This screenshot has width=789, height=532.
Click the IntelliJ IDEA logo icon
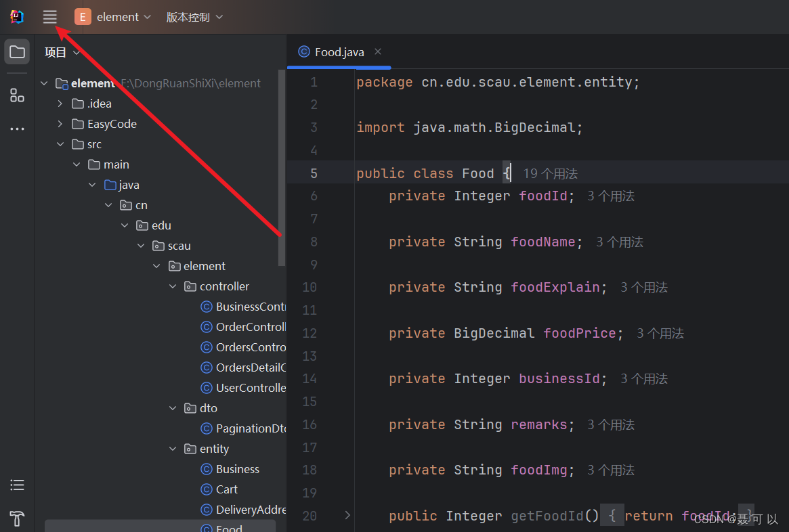coord(17,17)
